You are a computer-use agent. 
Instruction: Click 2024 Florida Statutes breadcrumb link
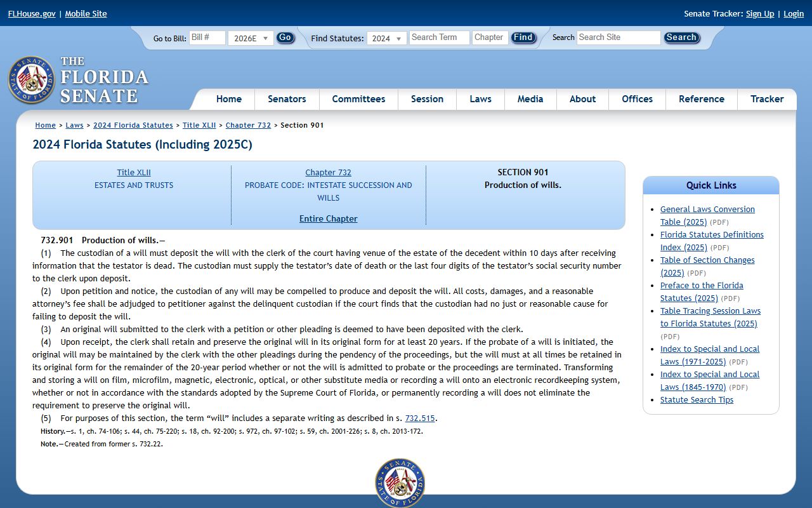[133, 125]
